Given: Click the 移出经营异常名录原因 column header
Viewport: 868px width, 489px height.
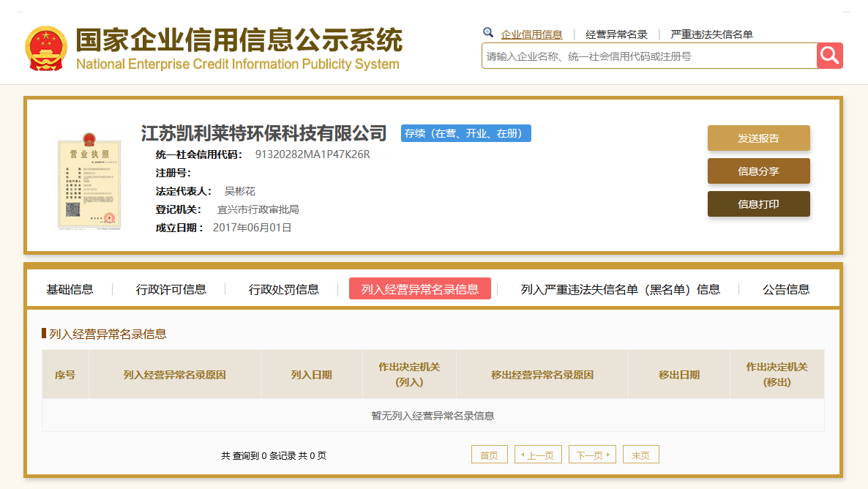Looking at the screenshot, I should point(542,374).
